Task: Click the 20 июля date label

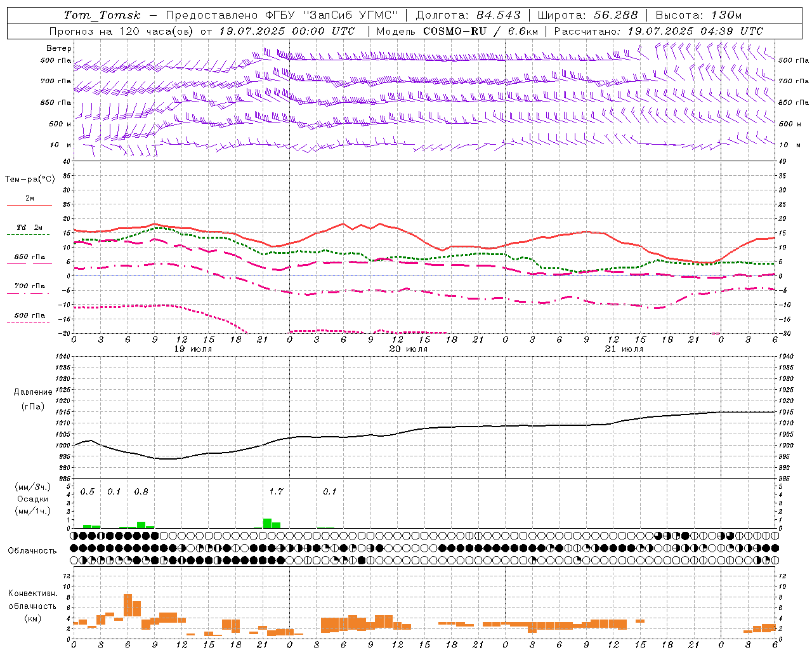Action: [409, 348]
